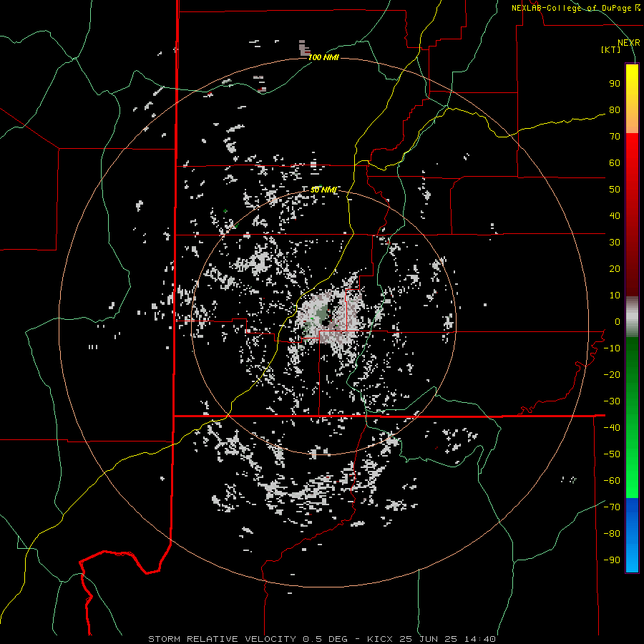Click the NEXR label above the color scale

pos(628,43)
